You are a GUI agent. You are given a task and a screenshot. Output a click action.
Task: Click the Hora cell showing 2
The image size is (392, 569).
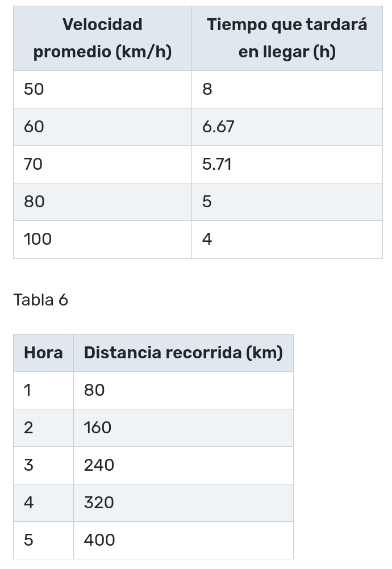pos(28,428)
